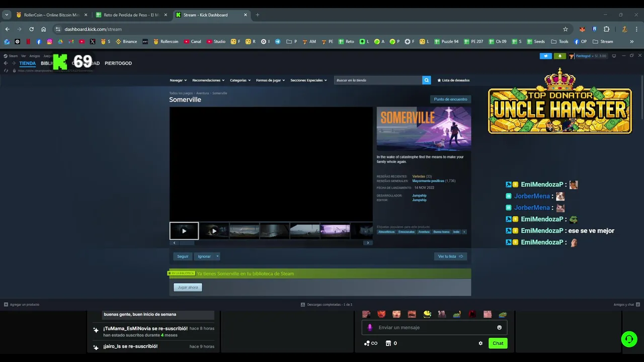The width and height of the screenshot is (644, 362).
Task: Switch to the RollerCoin browser tab
Action: tap(51, 15)
